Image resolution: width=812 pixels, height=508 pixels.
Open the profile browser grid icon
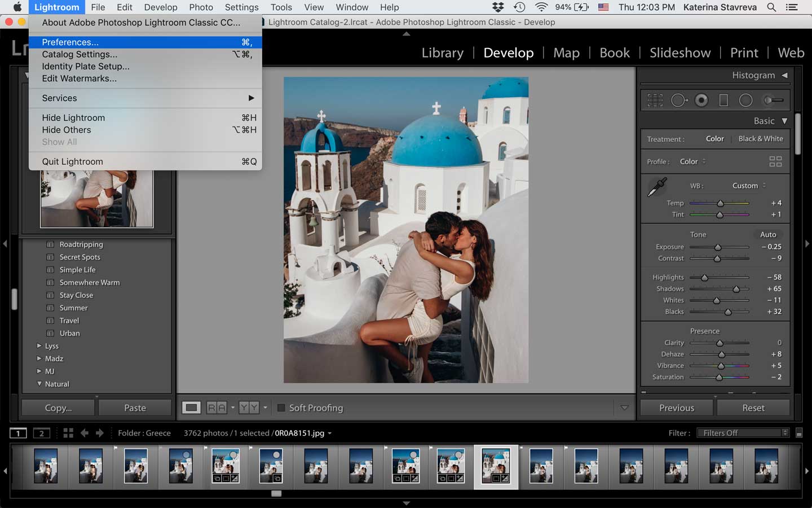(x=775, y=161)
